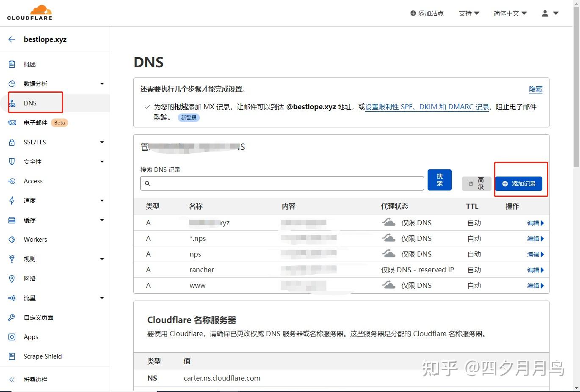Click the 隐藏 hide link
580x392 pixels.
tap(536, 89)
